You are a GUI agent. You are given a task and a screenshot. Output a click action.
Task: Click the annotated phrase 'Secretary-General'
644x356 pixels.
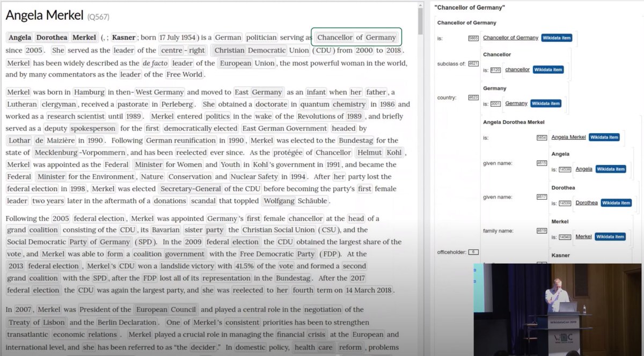coord(191,188)
